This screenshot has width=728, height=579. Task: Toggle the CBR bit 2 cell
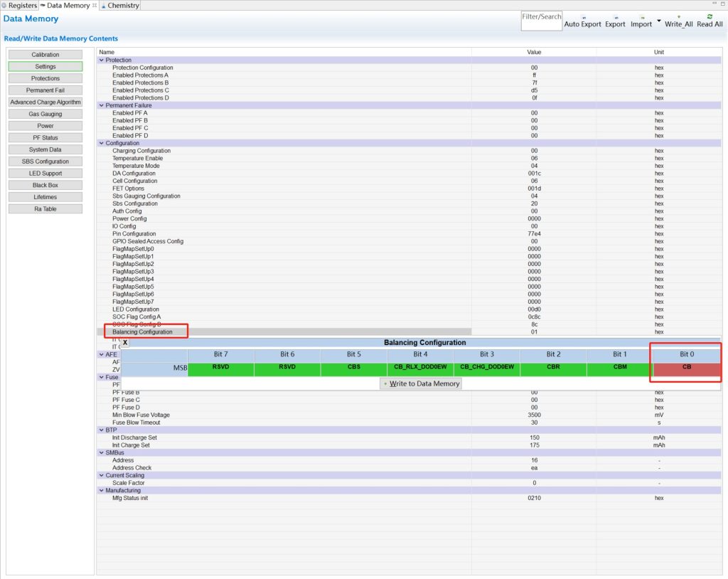point(553,366)
